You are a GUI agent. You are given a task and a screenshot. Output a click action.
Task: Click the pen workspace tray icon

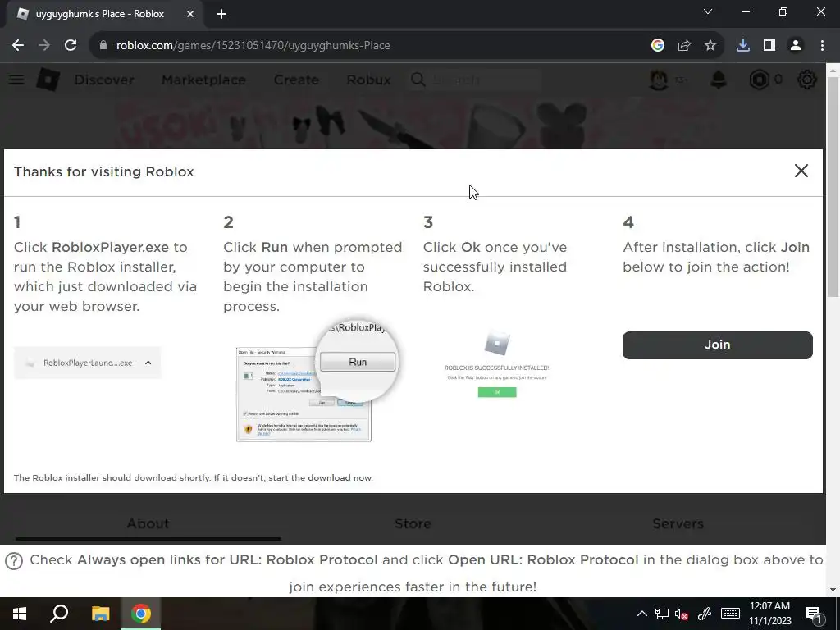[705, 614]
